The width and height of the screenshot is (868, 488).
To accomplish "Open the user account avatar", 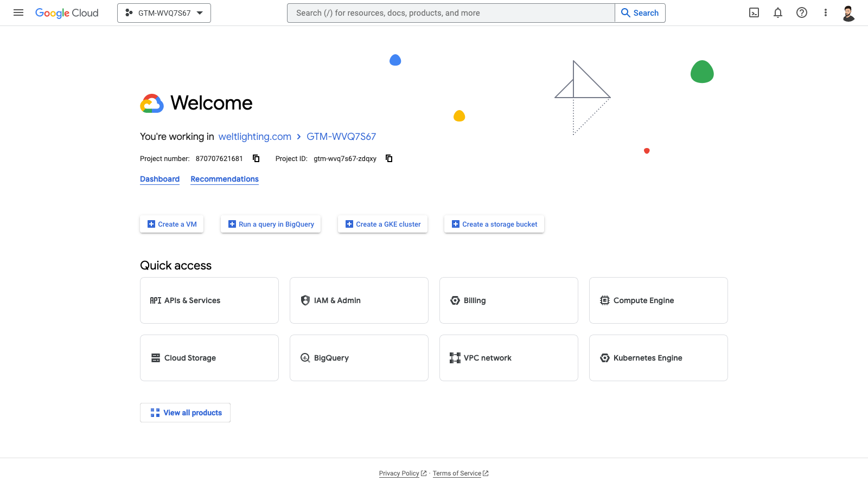I will [849, 13].
